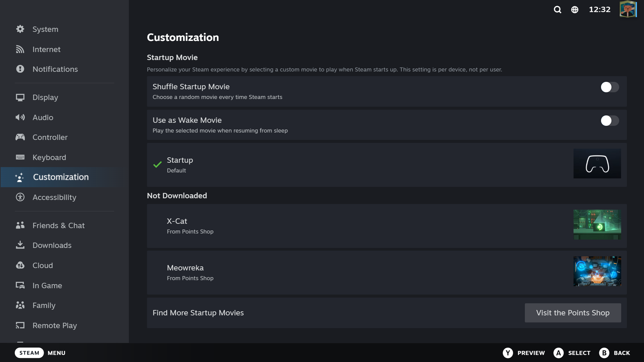644x362 pixels.
Task: Click Find More Startup Movies text
Action: click(198, 313)
